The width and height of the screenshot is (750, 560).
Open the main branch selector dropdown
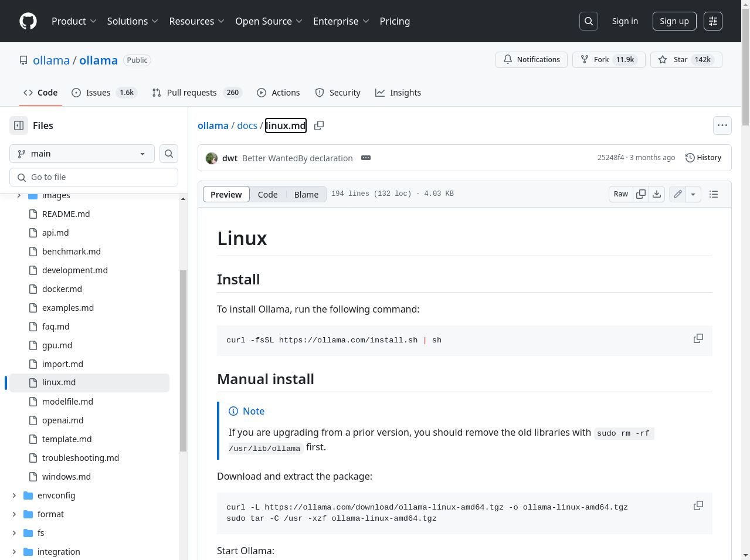click(82, 154)
